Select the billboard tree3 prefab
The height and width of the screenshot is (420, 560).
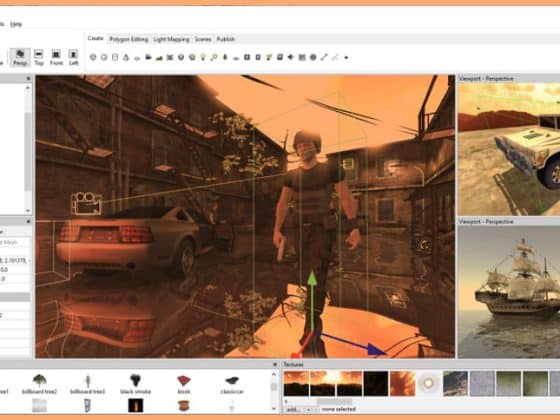click(88, 384)
